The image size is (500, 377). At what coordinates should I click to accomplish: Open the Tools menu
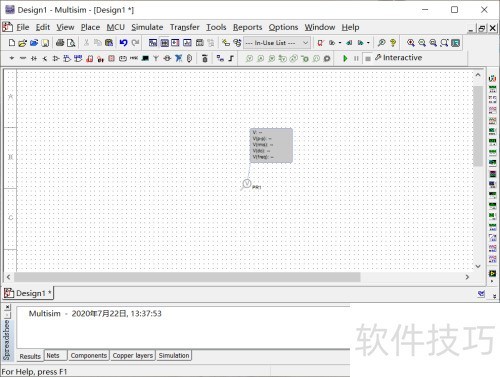tap(216, 27)
